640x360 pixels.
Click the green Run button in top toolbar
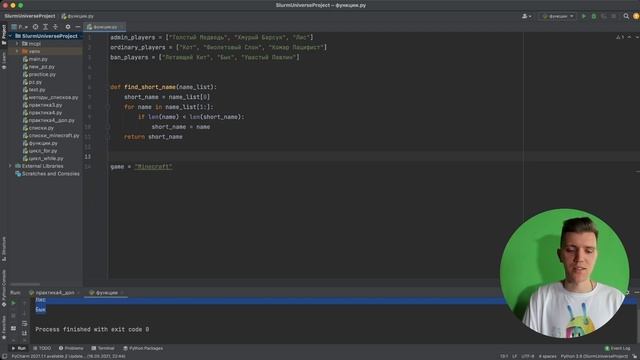584,16
